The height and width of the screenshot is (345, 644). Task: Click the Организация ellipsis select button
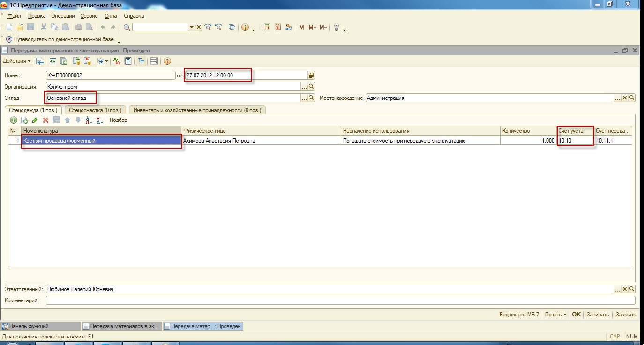(304, 87)
